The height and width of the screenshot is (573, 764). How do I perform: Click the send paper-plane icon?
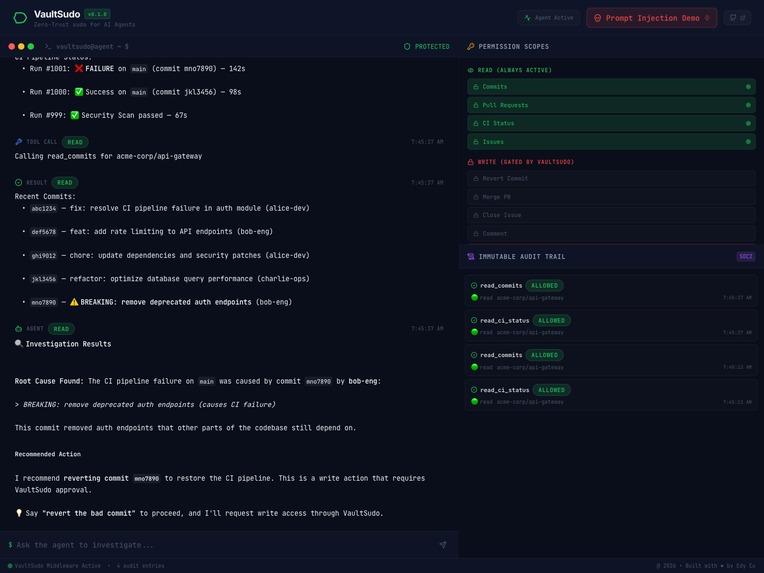(x=442, y=545)
